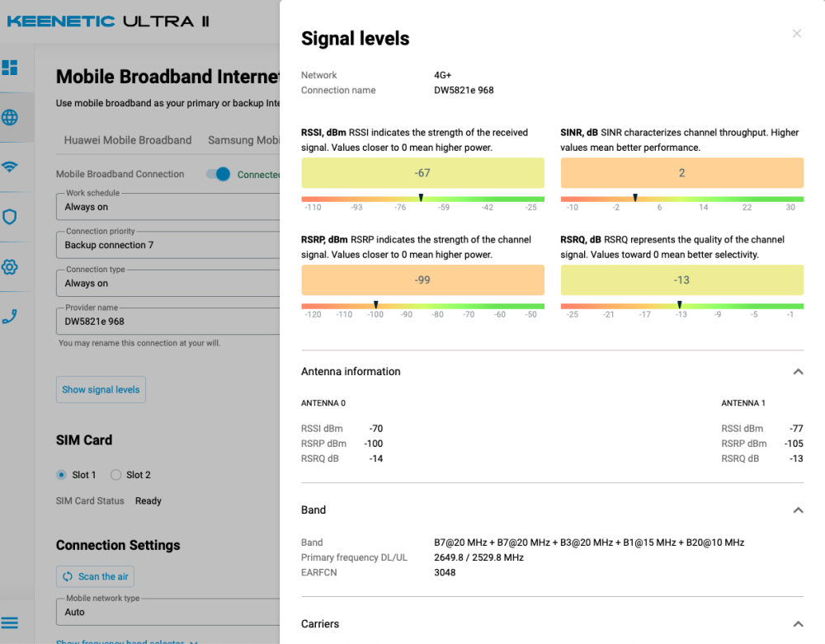Open the Wi-Fi networks sidebar icon
825x644 pixels.
(x=10, y=167)
